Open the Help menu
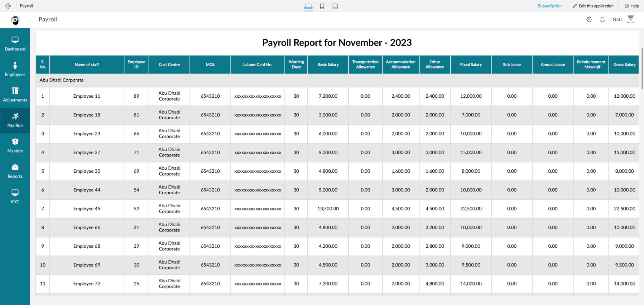Viewport: 644px width, 305px height. click(632, 6)
